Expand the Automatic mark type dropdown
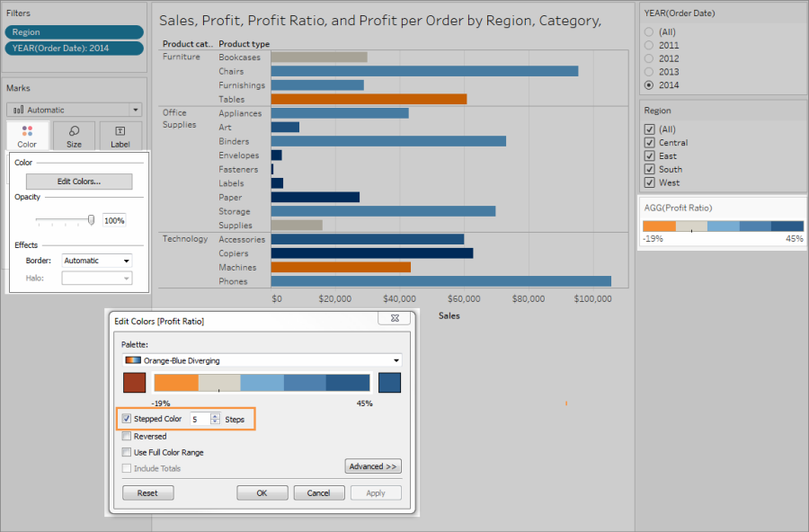Image resolution: width=809 pixels, height=532 pixels. 74,110
